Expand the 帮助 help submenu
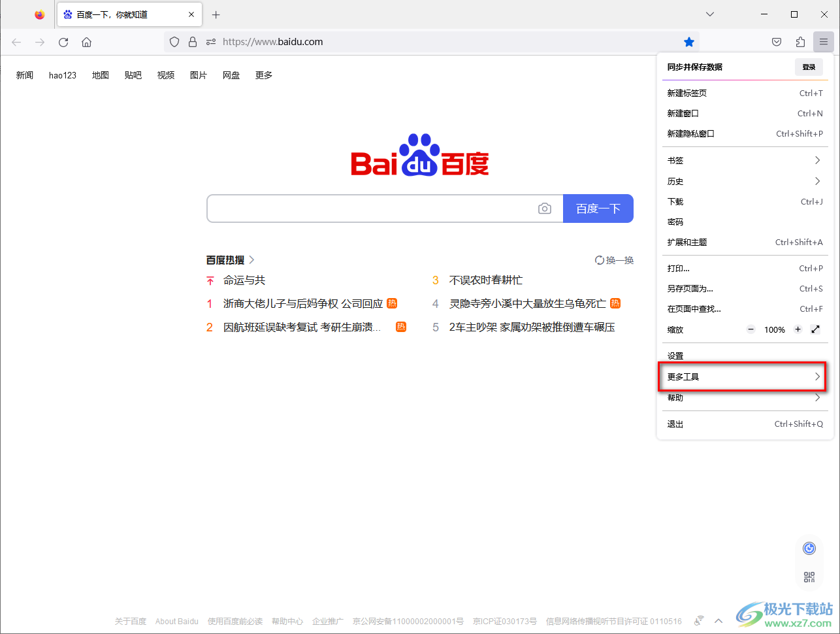The width and height of the screenshot is (840, 634). click(x=745, y=397)
